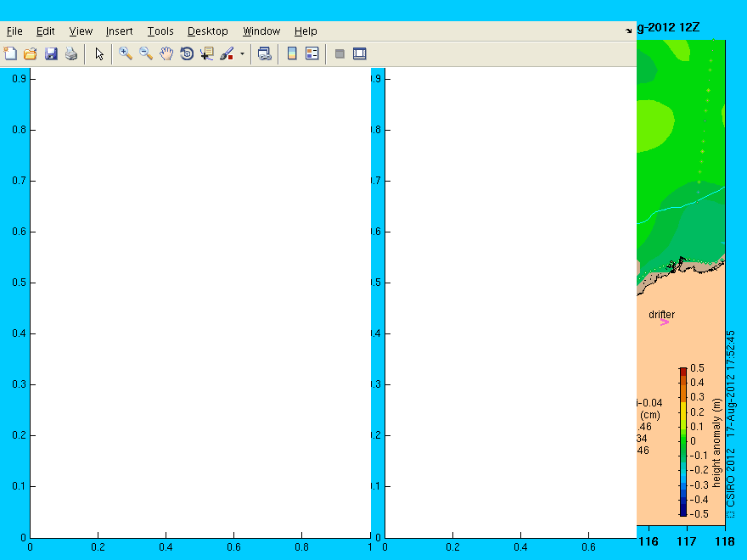Save the figure with the floppy disk icon
The image size is (747, 560).
[x=51, y=53]
